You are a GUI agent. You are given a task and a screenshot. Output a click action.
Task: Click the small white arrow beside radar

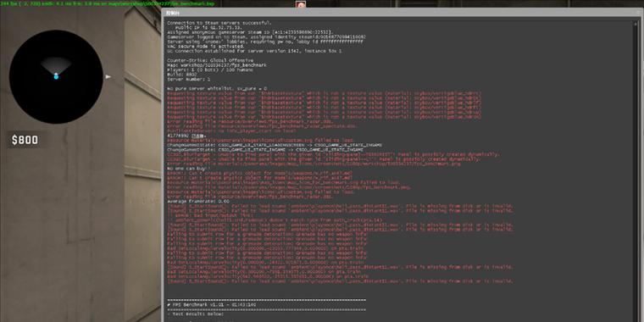click(108, 77)
